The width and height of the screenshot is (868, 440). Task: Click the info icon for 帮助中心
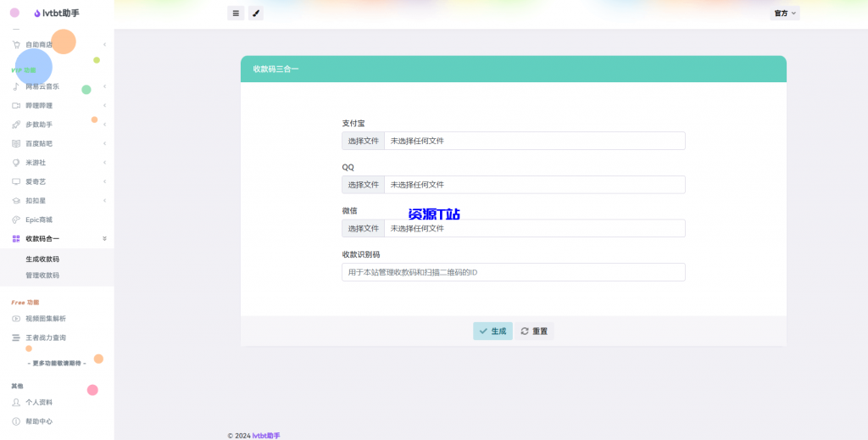[x=16, y=421]
